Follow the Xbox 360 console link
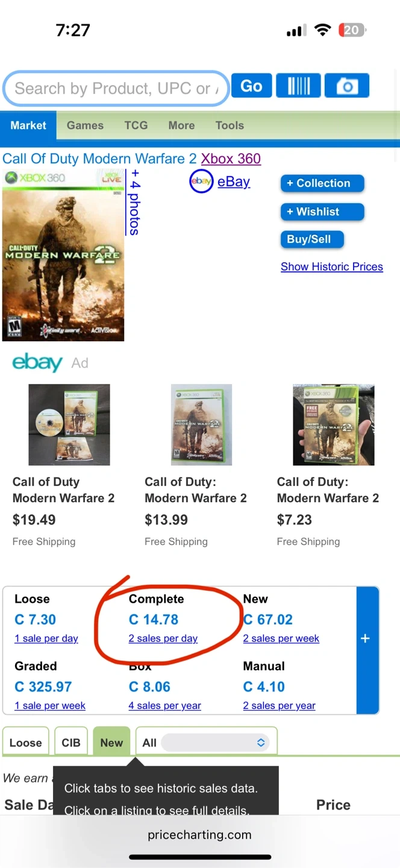The image size is (400, 868). 231,159
